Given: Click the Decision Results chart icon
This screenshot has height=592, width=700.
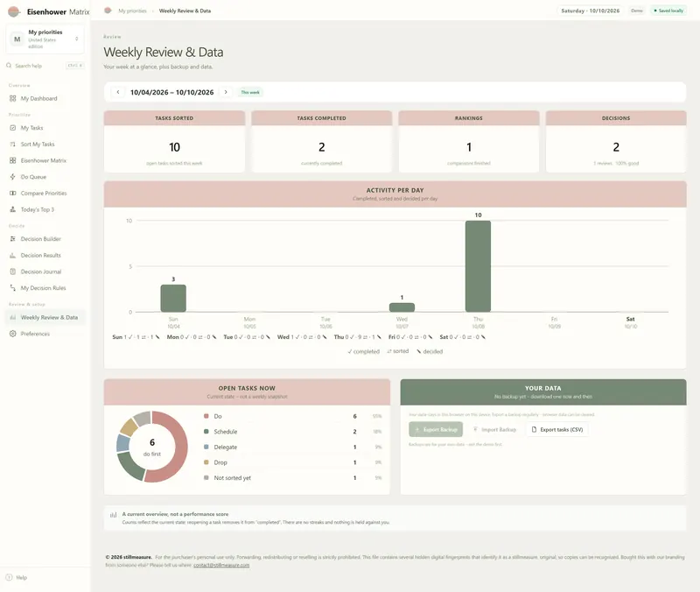Looking at the screenshot, I should point(12,255).
